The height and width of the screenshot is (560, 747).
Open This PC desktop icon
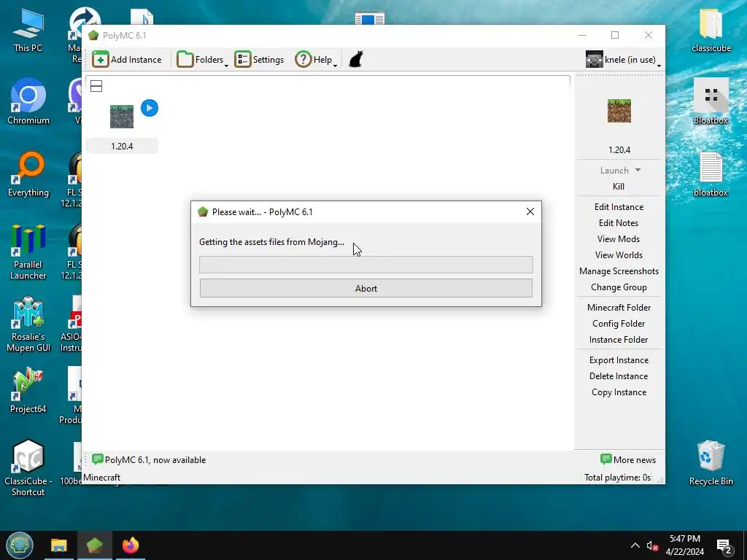pyautogui.click(x=28, y=31)
